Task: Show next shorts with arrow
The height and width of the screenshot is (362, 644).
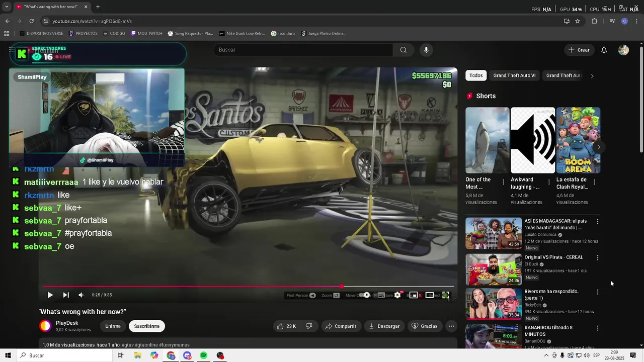Action: (x=598, y=147)
